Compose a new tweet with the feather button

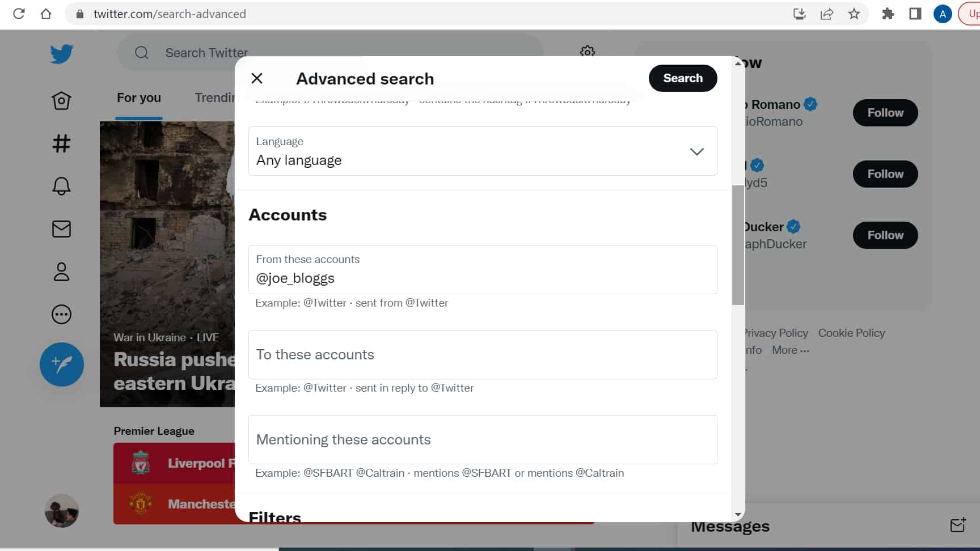tap(62, 364)
